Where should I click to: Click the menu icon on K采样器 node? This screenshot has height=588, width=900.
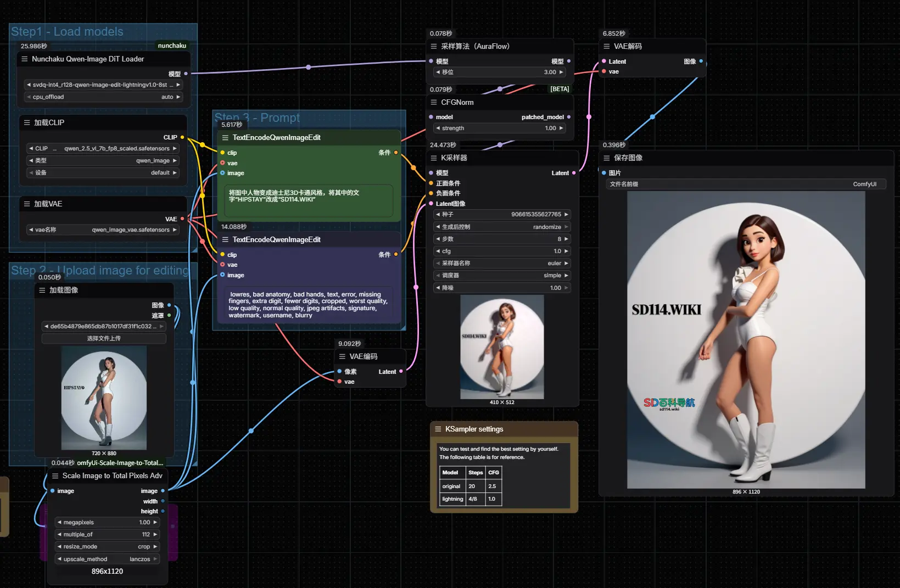click(x=434, y=158)
